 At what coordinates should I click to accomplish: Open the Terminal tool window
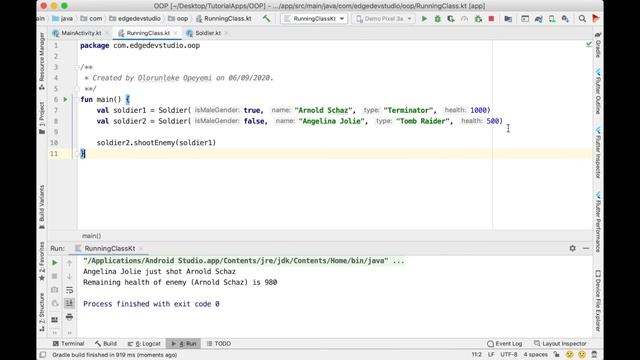coord(68,344)
